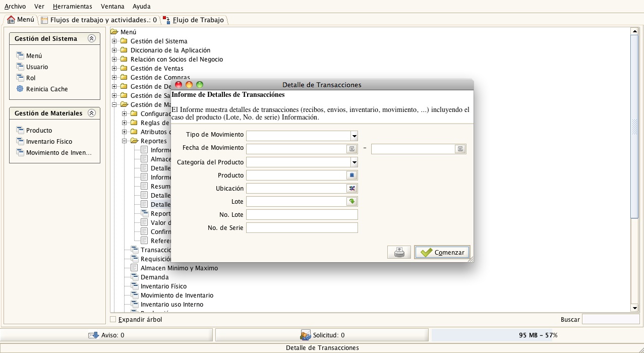Open the Categoría del Producto dropdown
This screenshot has width=644, height=353.
354,162
